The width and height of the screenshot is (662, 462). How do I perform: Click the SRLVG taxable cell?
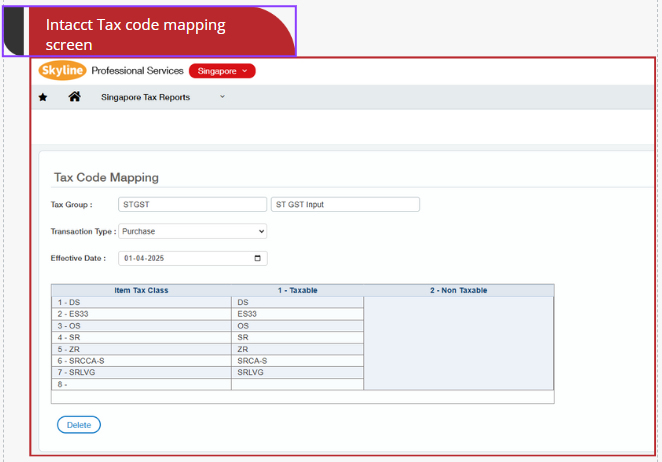[x=297, y=372]
